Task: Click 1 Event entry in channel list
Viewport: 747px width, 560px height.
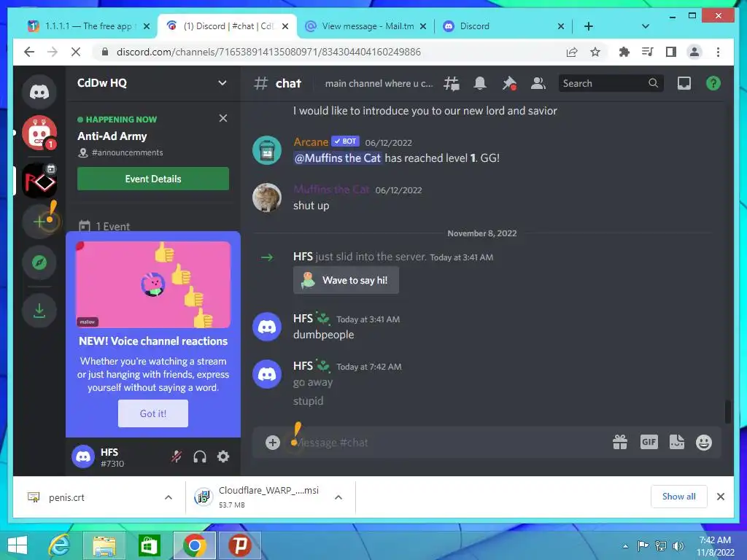Action: pos(112,226)
